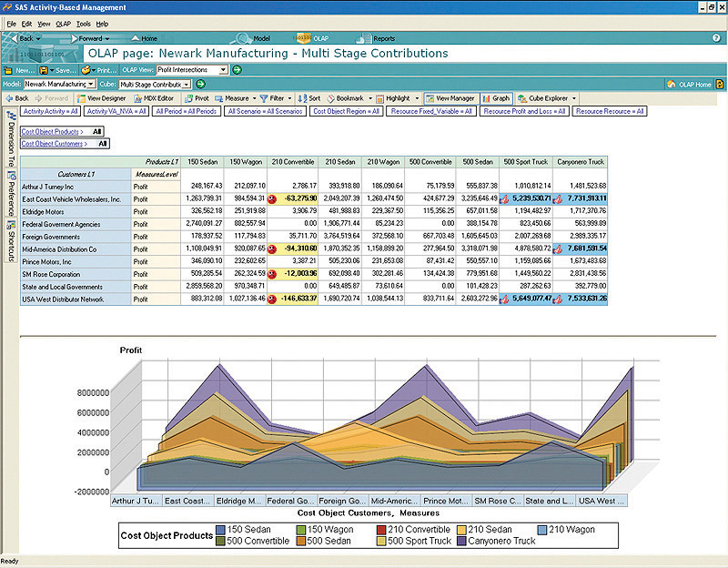Expand the arrow next to Filter
The width and height of the screenshot is (728, 568).
289,98
